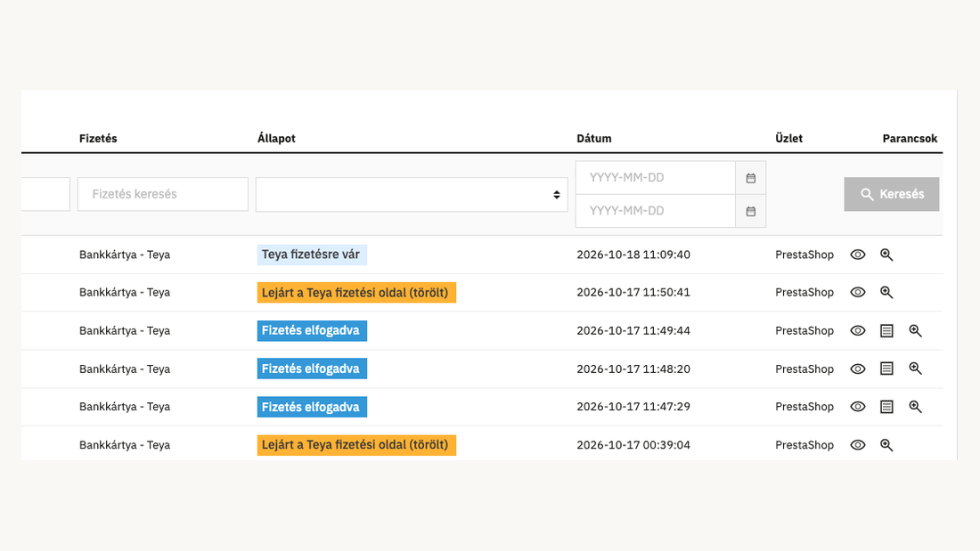Click the "Teya fizetésre vár" status badge
Image resolution: width=980 pixels, height=551 pixels.
coord(312,255)
